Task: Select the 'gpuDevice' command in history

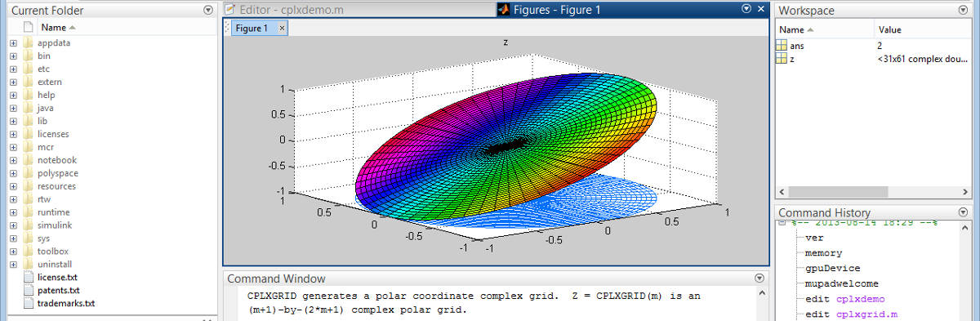Action: coord(832,268)
